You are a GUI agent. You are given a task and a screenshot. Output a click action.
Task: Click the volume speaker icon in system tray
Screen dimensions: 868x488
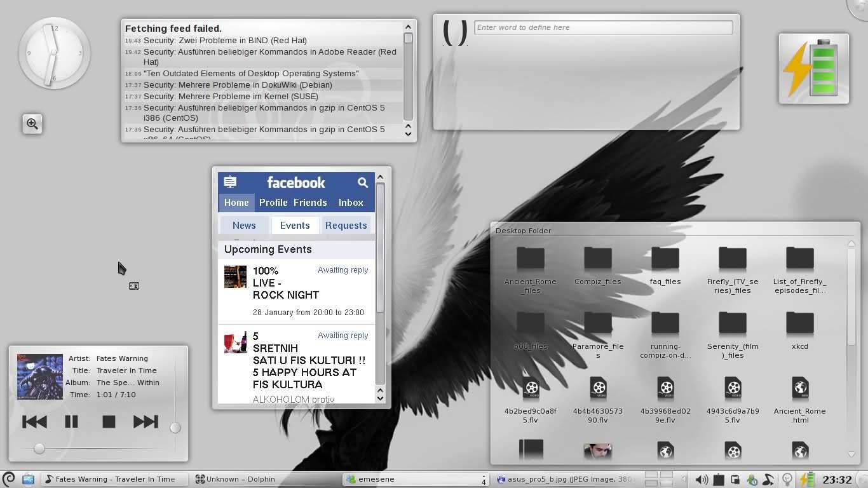[702, 479]
